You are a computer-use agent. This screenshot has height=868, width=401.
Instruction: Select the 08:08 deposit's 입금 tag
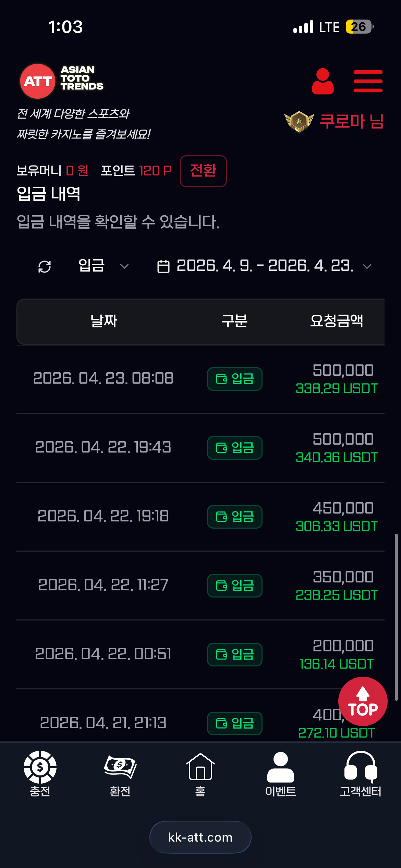tap(235, 379)
